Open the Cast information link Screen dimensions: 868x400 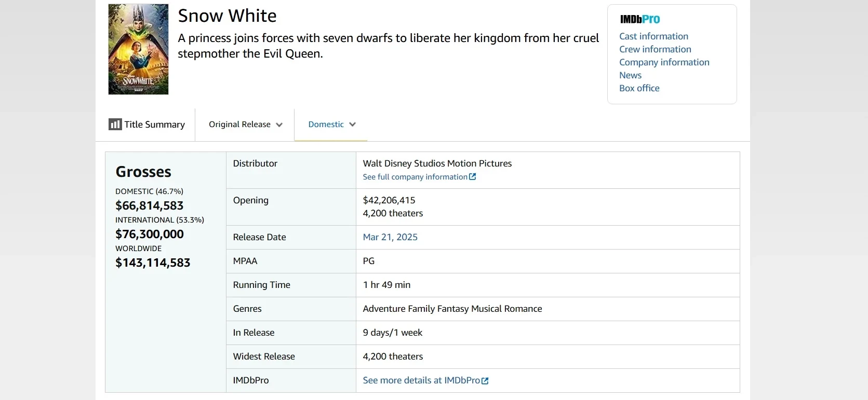click(x=653, y=36)
